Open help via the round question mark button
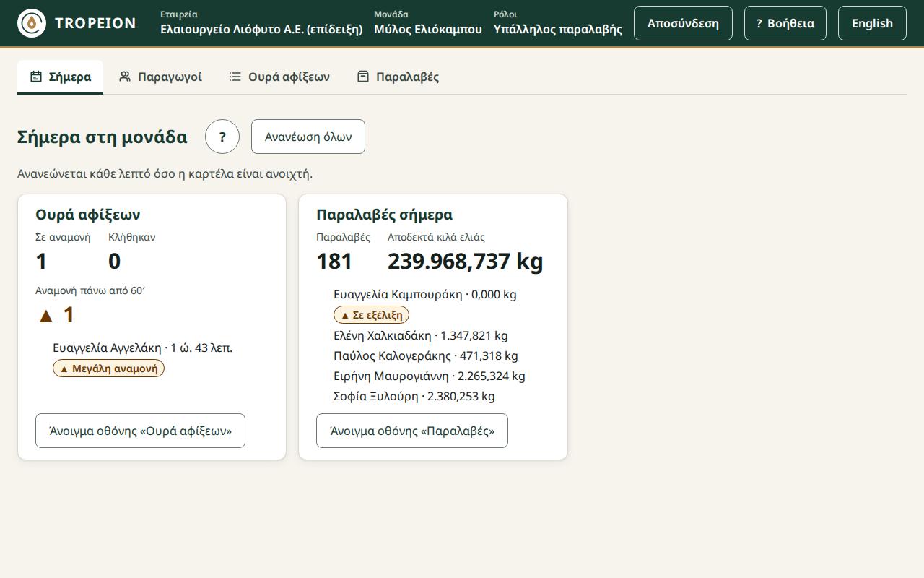 [x=222, y=137]
